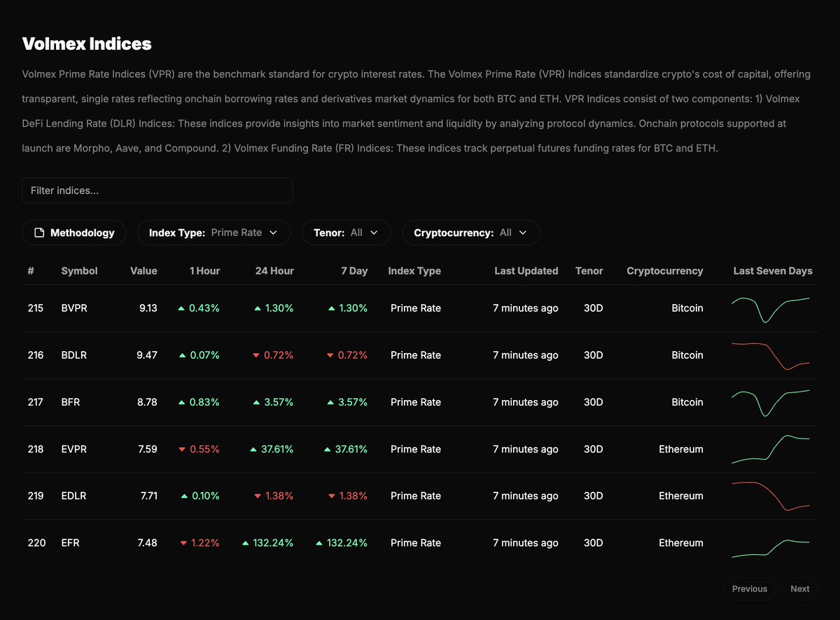
Task: Click the EVPR value 7.59
Action: pos(148,449)
